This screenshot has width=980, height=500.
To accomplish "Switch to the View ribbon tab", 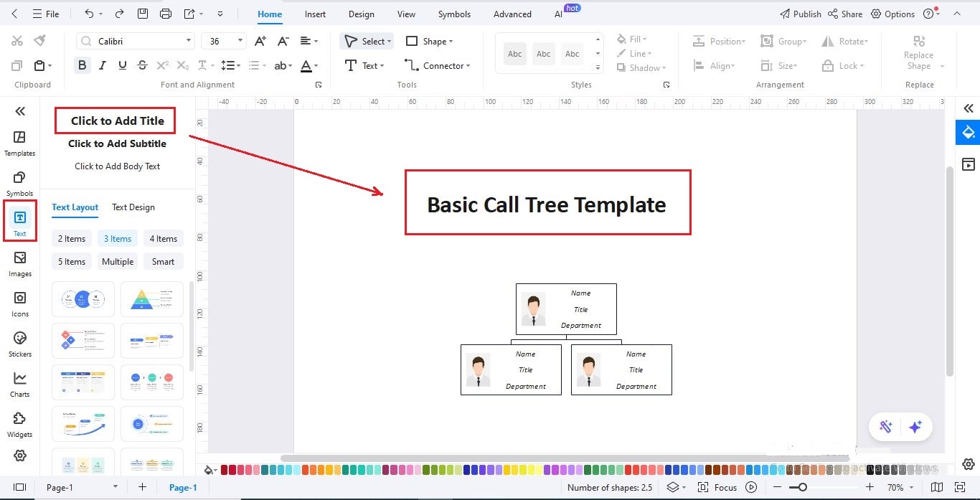I will (406, 14).
